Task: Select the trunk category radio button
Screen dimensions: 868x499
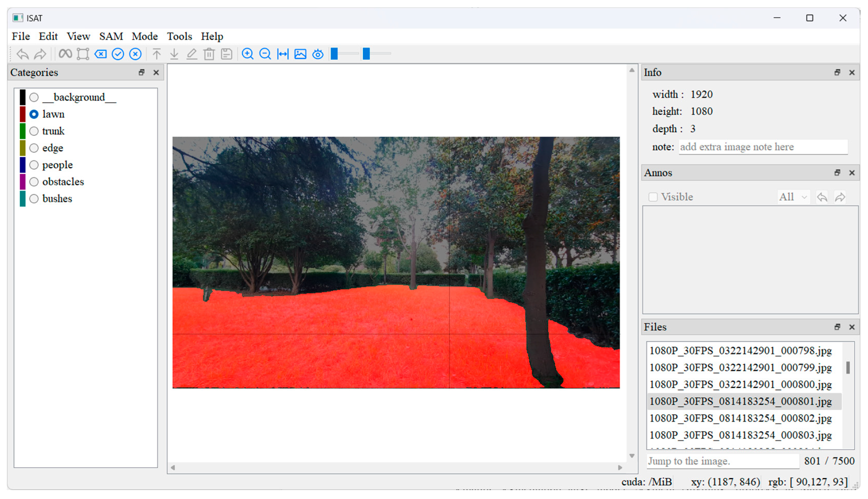Action: point(34,131)
